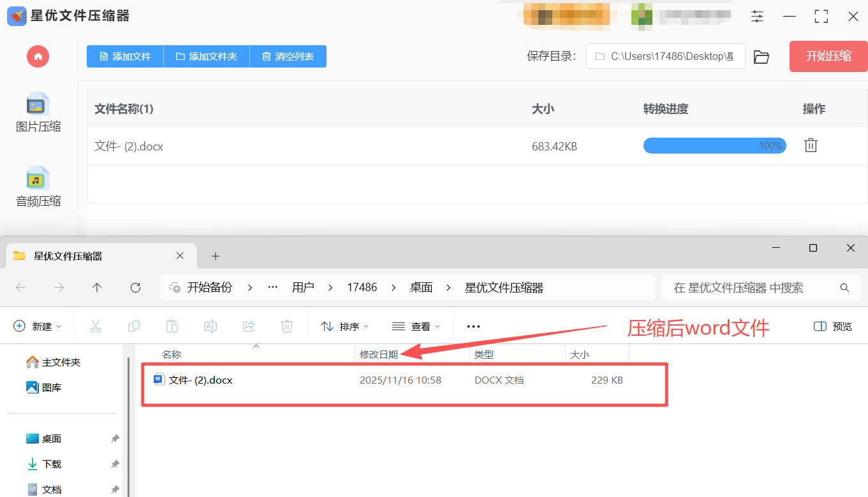Screen dimensions: 868x497
Task: Select 文件- (2).docx row in compressor
Action: pos(477,146)
